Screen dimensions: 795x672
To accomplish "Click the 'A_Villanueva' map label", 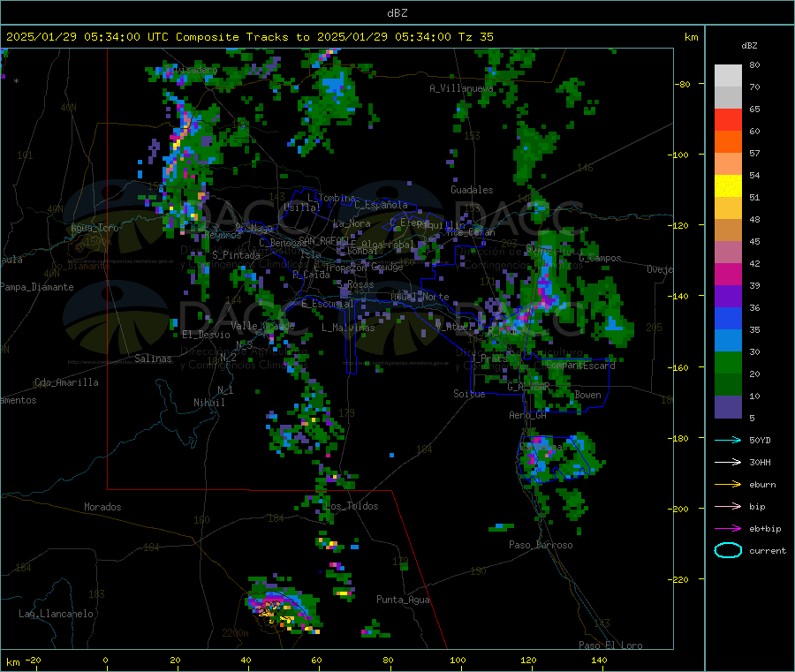I will (x=461, y=88).
